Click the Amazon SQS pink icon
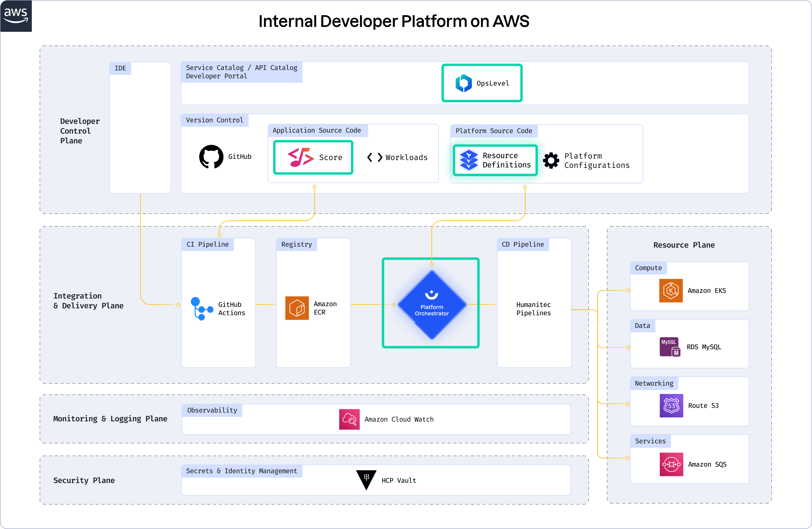Viewport: 812px width, 529px height. click(x=671, y=464)
